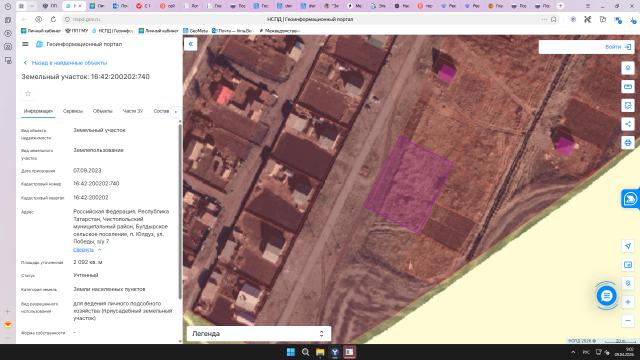Switch to the Сервисы tab

tap(73, 111)
